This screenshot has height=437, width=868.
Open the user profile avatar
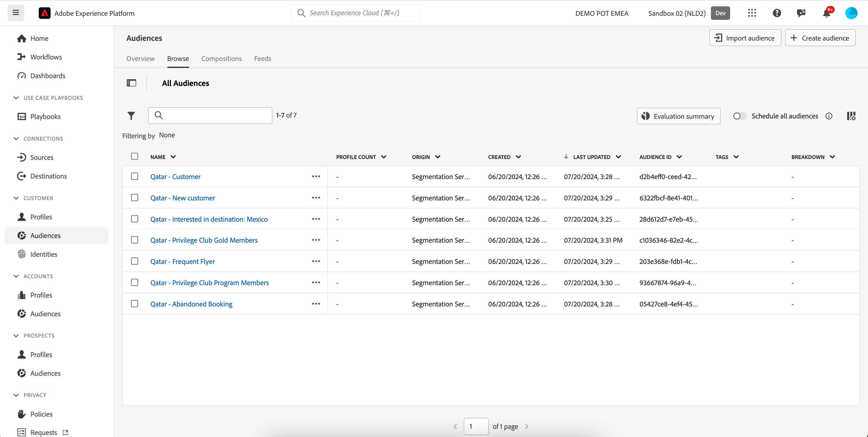(x=851, y=13)
